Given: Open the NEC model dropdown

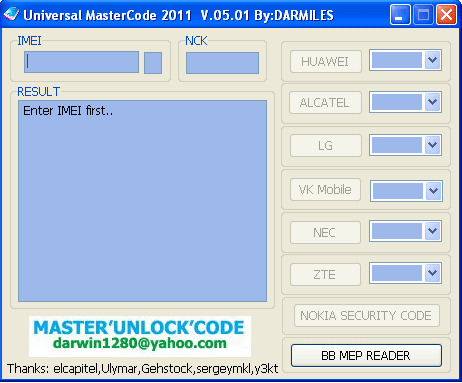Looking at the screenshot, I should (x=432, y=231).
